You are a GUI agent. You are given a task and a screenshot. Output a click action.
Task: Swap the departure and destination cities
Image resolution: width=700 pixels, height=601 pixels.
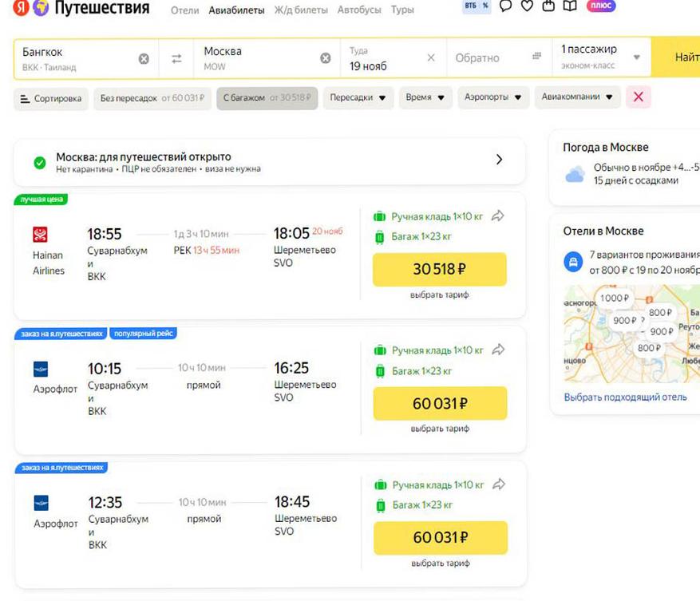(x=176, y=58)
